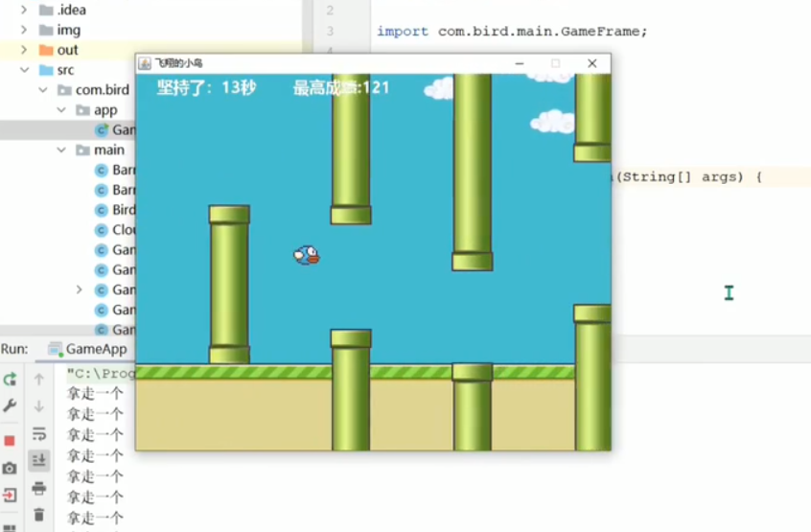Select the app package
The image size is (811, 532).
click(x=97, y=110)
